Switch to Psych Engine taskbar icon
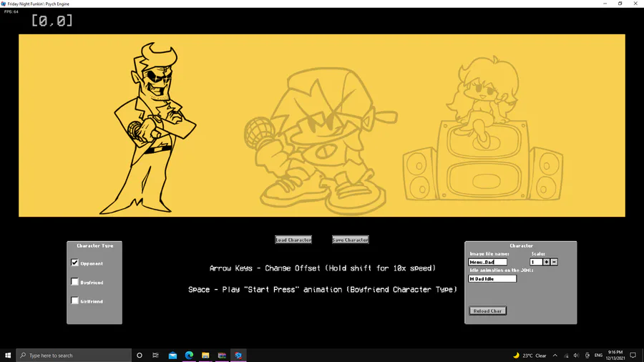 click(x=238, y=356)
